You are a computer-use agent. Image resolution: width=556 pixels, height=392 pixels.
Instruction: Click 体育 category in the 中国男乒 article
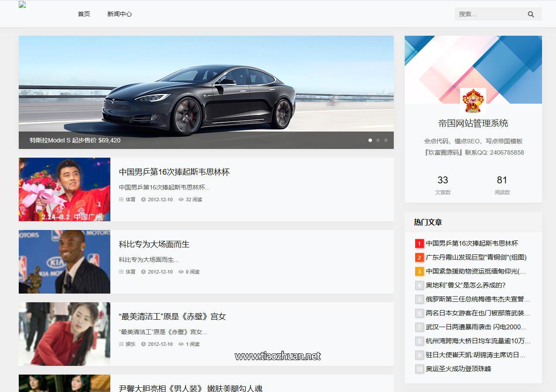click(x=130, y=199)
